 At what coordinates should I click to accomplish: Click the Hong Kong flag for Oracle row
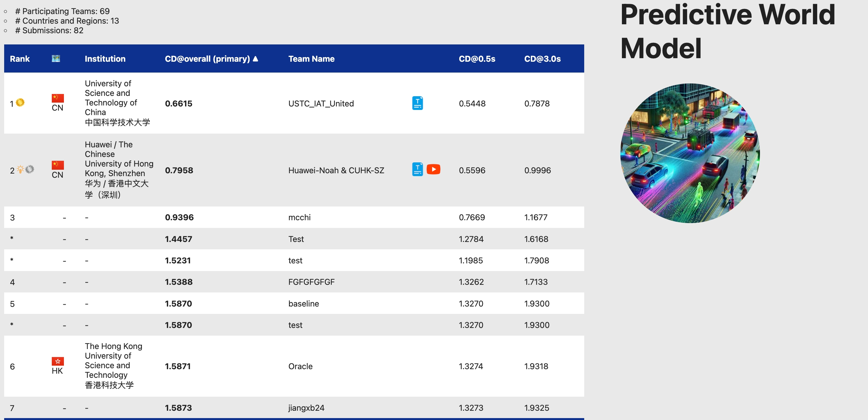(x=58, y=362)
